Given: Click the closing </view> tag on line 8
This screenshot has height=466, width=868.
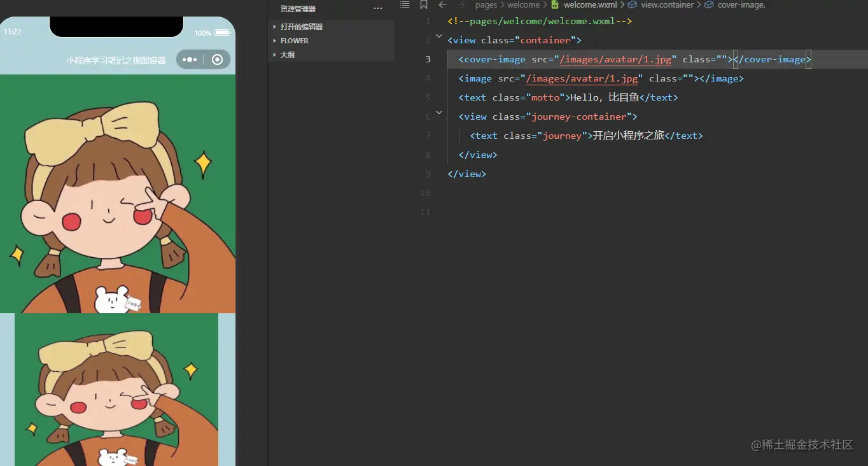Looking at the screenshot, I should pos(478,155).
